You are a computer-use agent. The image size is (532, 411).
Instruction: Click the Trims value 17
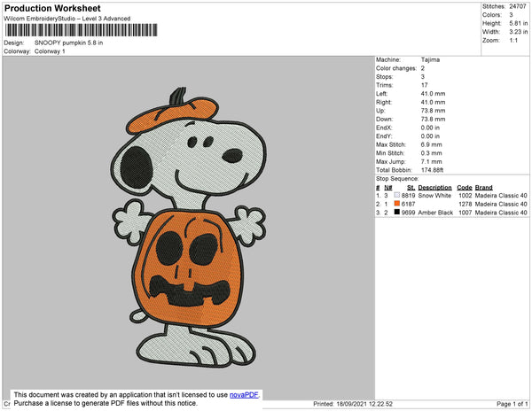point(424,85)
